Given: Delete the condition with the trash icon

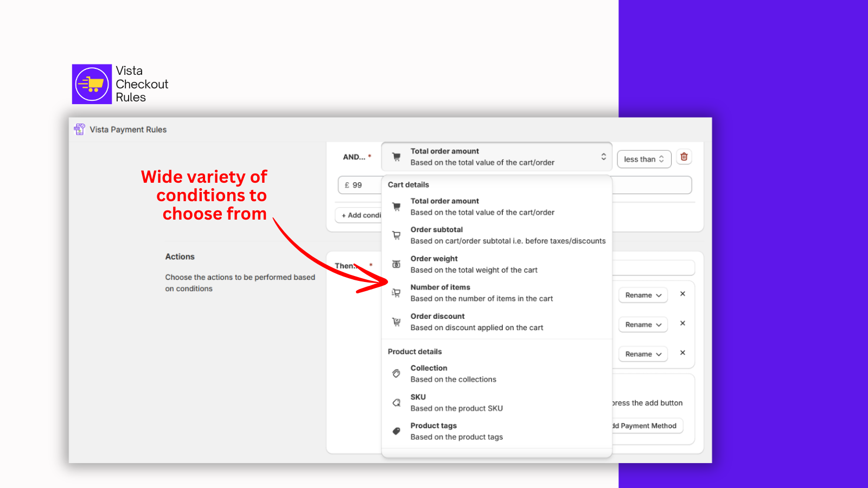Looking at the screenshot, I should 684,157.
